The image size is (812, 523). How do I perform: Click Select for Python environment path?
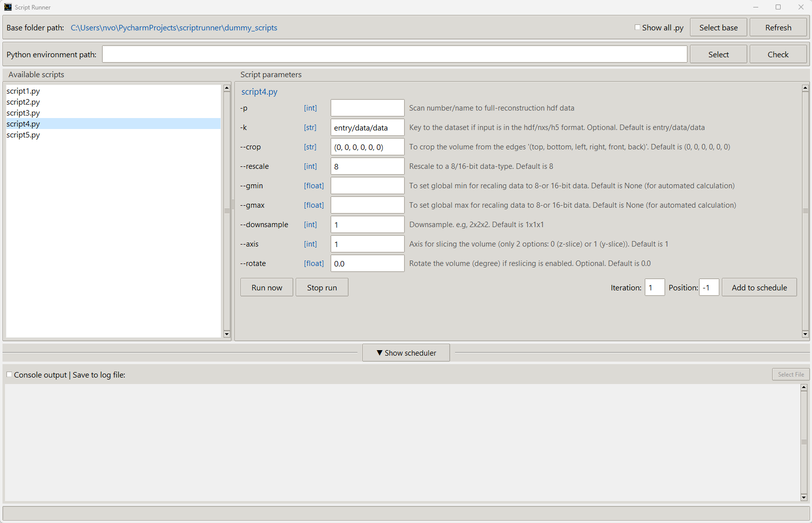pyautogui.click(x=718, y=54)
